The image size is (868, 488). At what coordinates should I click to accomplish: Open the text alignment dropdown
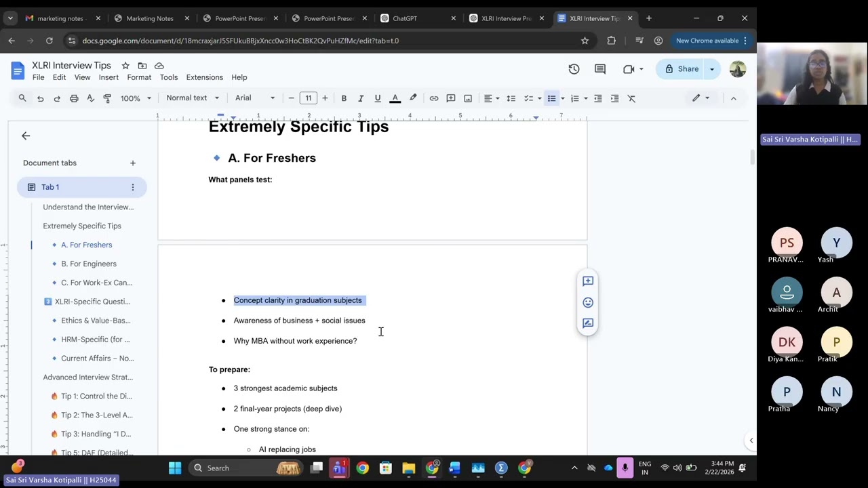(492, 98)
